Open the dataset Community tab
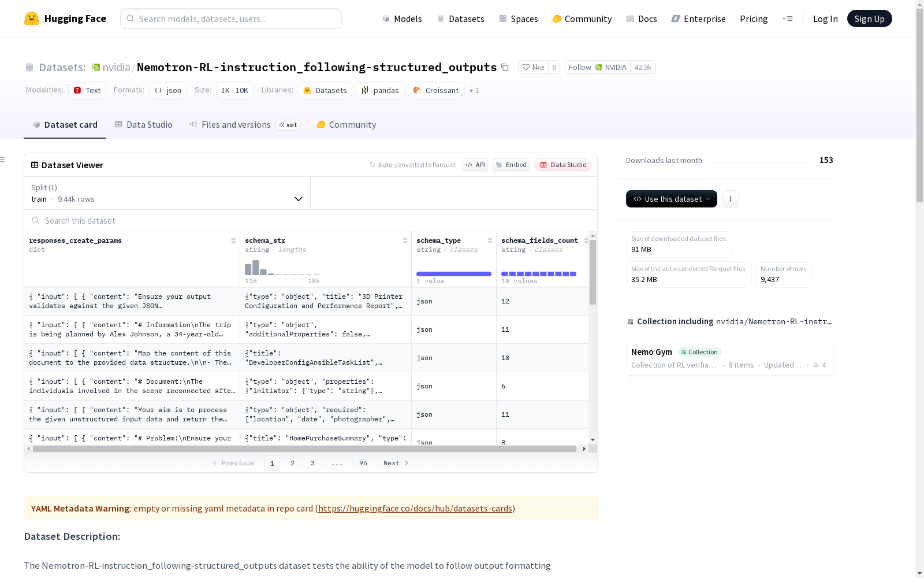924x578 pixels. (346, 125)
